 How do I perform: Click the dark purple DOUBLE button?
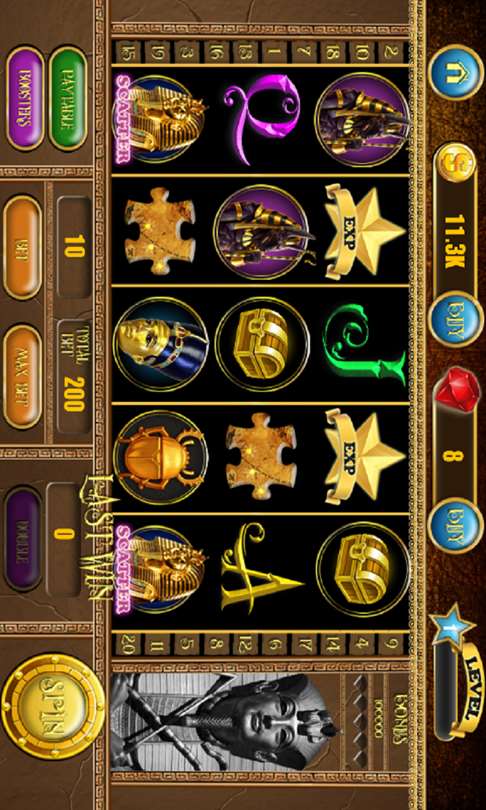click(23, 539)
